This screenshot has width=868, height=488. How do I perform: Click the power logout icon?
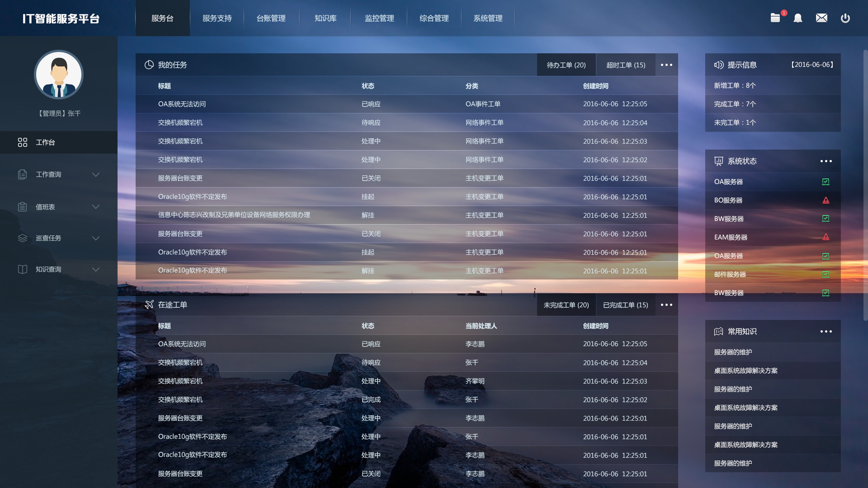tap(845, 18)
